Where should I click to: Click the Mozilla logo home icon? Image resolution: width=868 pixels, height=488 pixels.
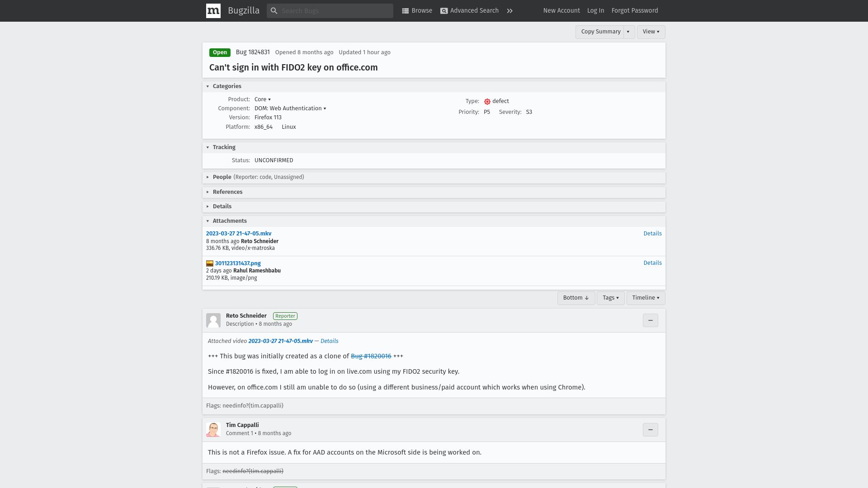213,11
